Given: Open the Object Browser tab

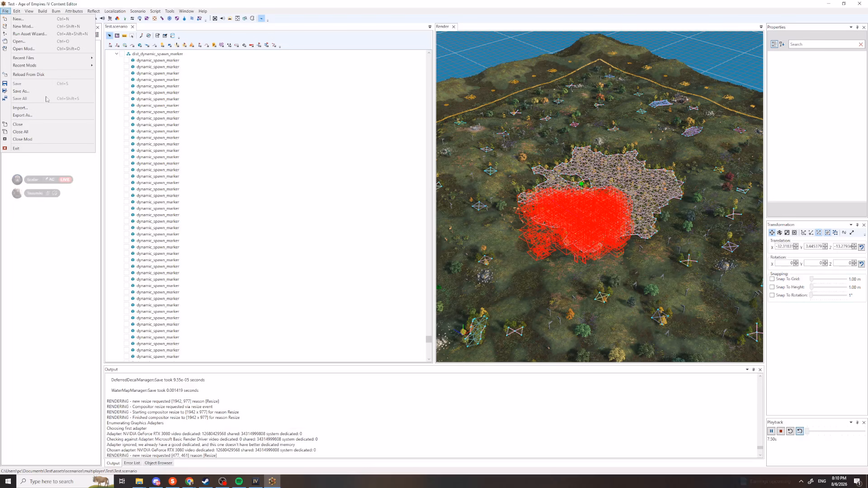Looking at the screenshot, I should [x=158, y=463].
